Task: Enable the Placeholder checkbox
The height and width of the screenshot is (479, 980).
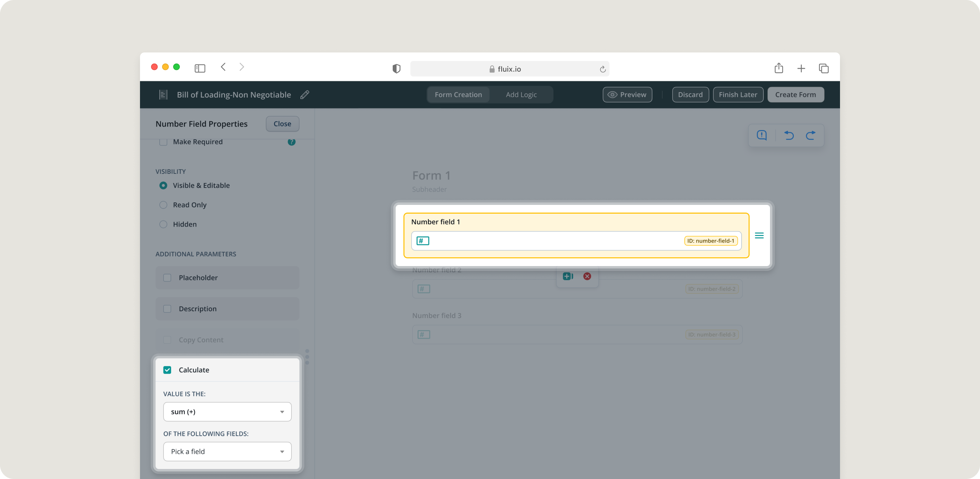Action: pos(167,278)
